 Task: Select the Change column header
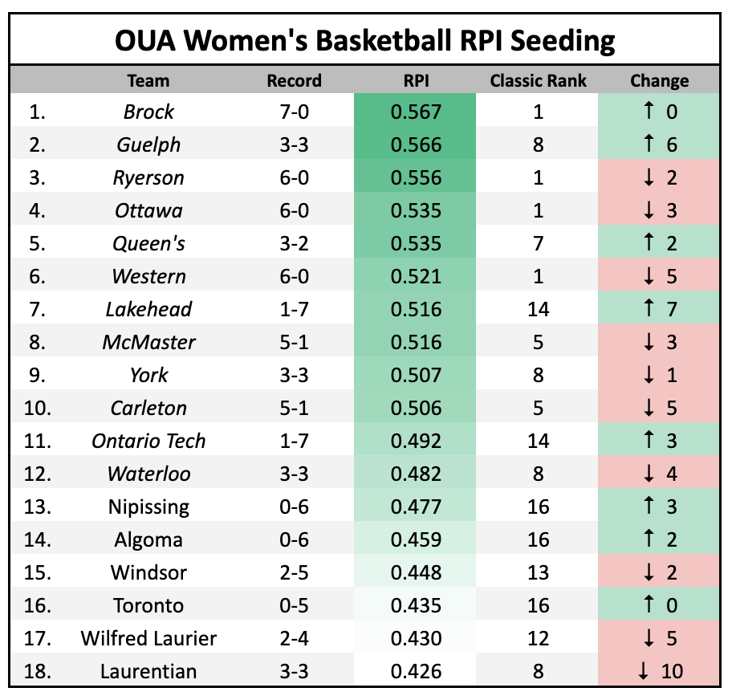click(x=659, y=80)
